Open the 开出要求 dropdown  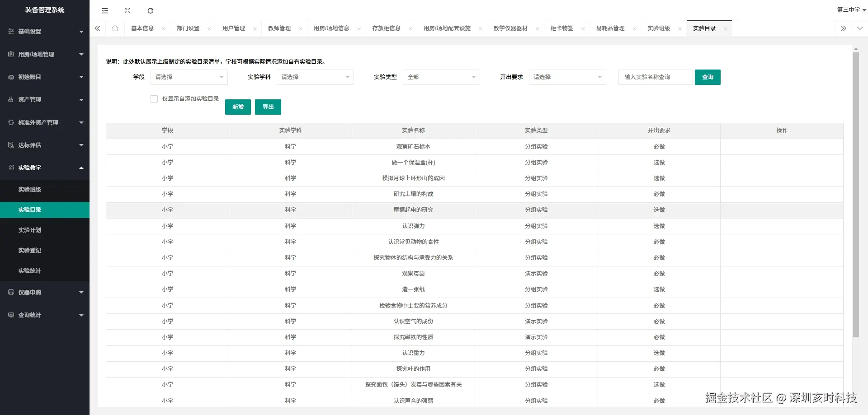point(567,77)
